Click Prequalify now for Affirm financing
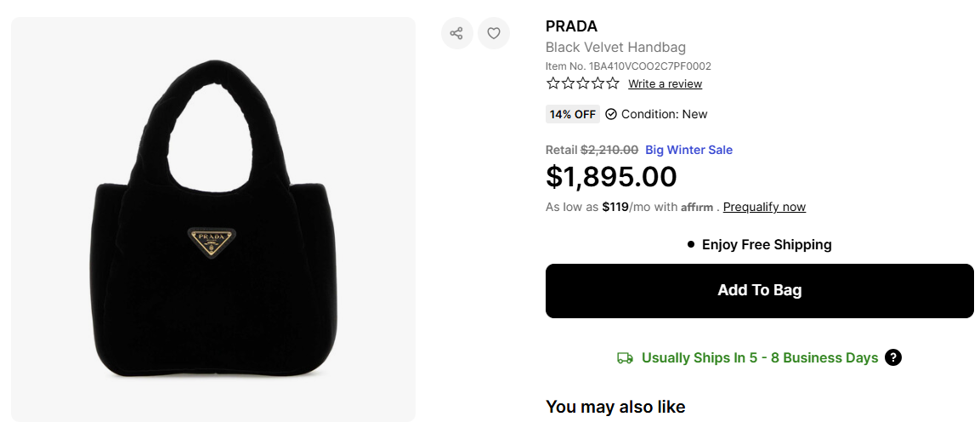 (x=764, y=207)
